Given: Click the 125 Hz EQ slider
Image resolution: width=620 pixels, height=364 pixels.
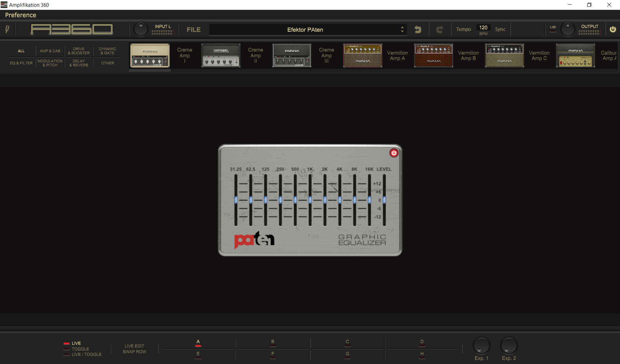Looking at the screenshot, I should click(x=265, y=200).
